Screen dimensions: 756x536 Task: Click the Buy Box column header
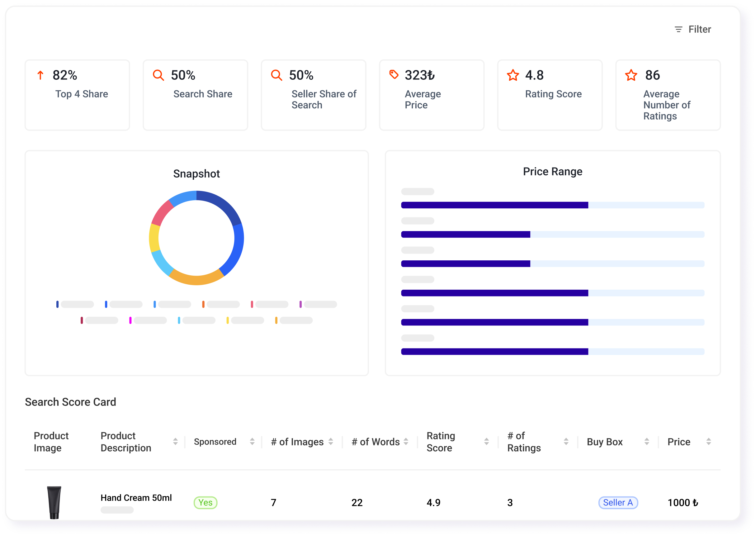(605, 442)
